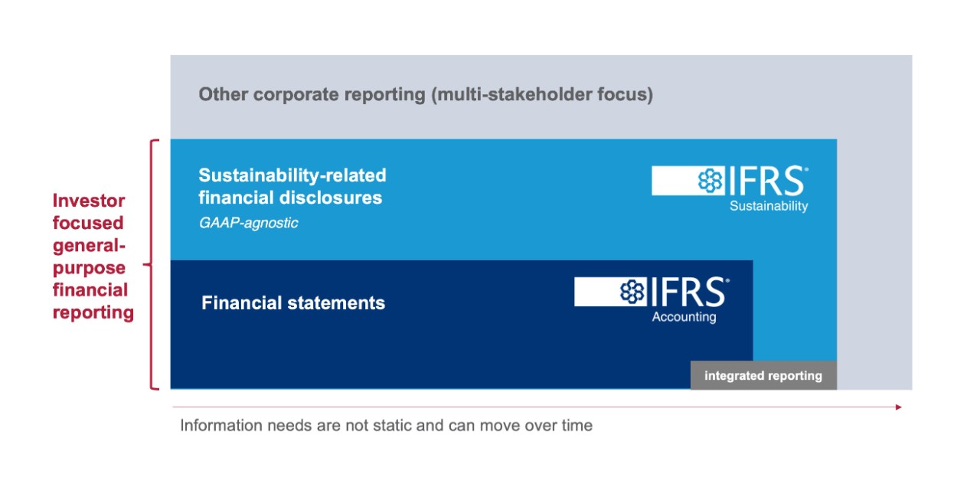
Task: Click Investor focused general-purpose financial reporting label
Action: coord(93,257)
